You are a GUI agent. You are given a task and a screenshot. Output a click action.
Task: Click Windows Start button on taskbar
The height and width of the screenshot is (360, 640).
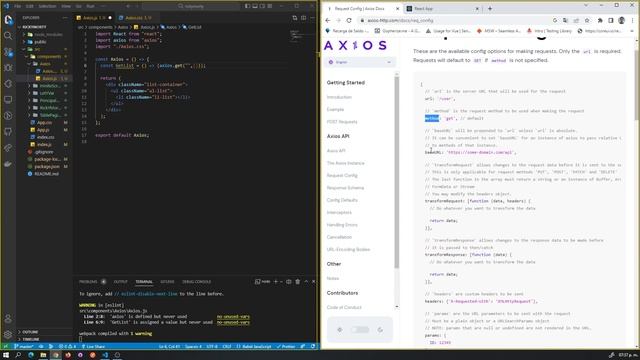[6, 355]
